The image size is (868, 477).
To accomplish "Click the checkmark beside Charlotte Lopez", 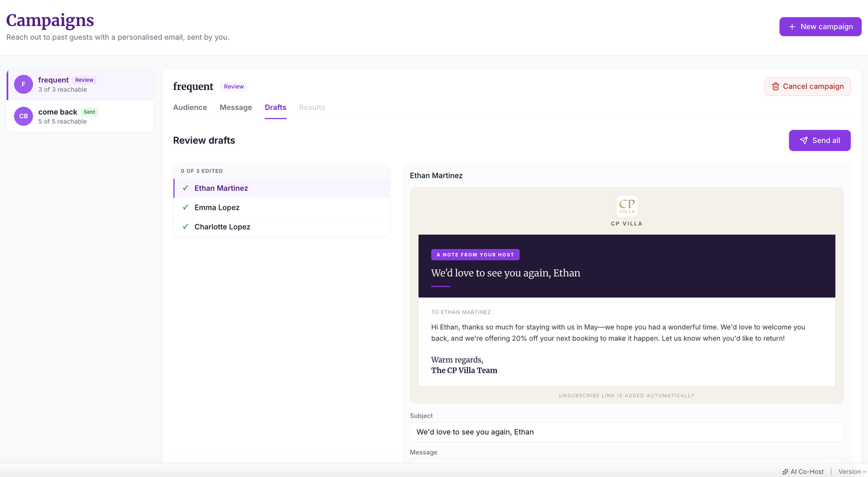I will pyautogui.click(x=185, y=227).
